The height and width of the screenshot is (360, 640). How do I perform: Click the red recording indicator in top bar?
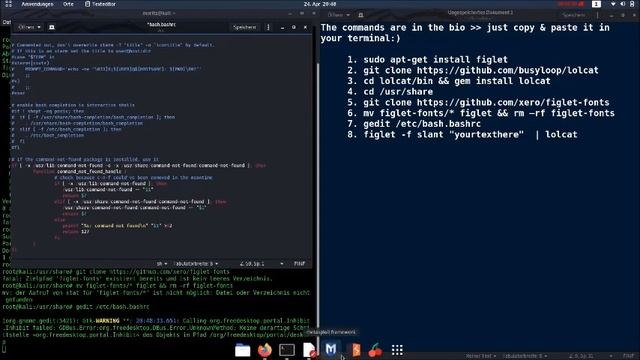[571, 4]
